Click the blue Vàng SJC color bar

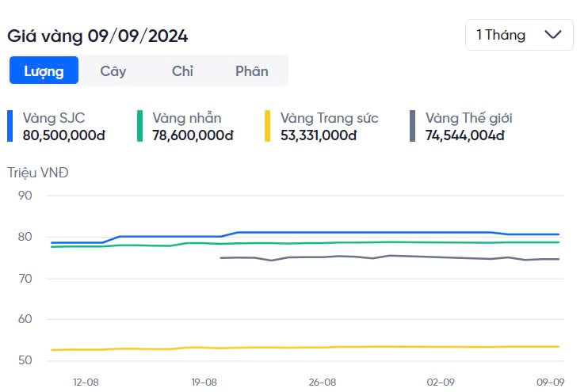pos(10,126)
